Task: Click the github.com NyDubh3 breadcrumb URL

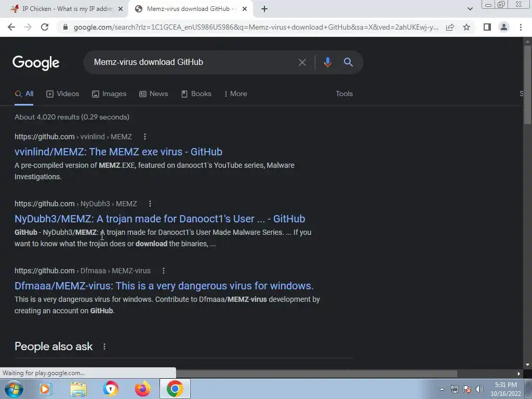Action: (76, 204)
